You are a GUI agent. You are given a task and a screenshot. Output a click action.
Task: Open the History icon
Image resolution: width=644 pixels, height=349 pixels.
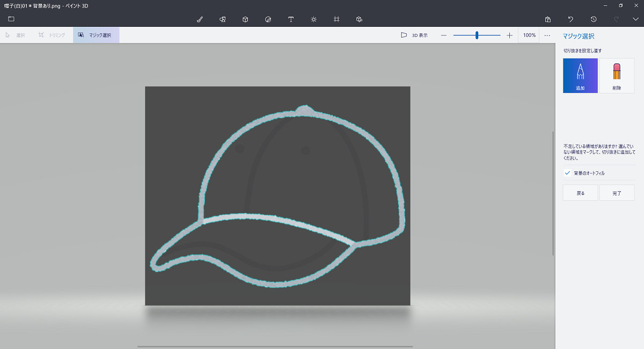tap(594, 19)
